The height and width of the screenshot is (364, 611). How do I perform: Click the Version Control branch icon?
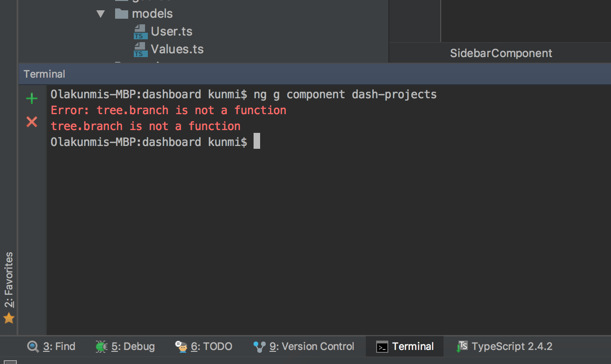259,347
